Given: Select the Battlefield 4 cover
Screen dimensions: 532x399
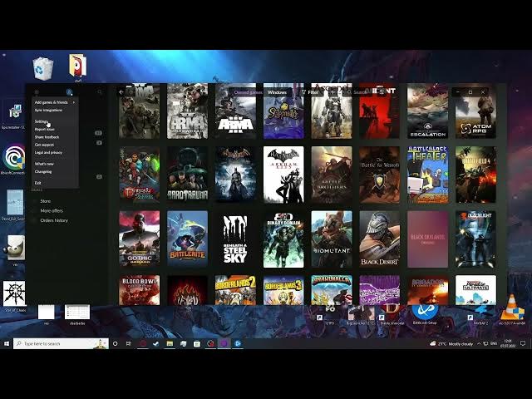Looking at the screenshot, I should coord(475,175).
